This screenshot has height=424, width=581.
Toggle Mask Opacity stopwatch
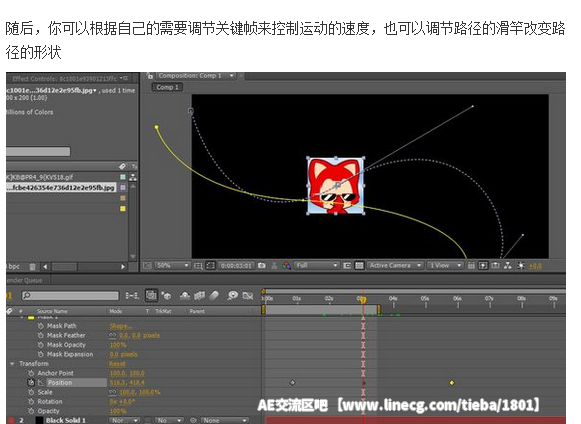41,345
